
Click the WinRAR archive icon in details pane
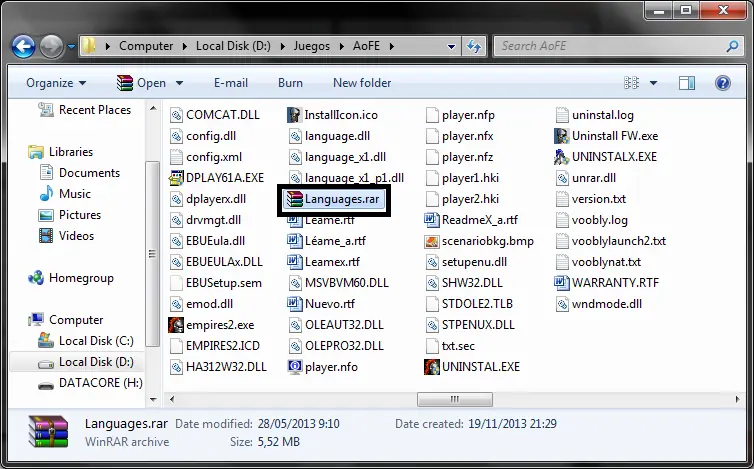click(x=49, y=432)
